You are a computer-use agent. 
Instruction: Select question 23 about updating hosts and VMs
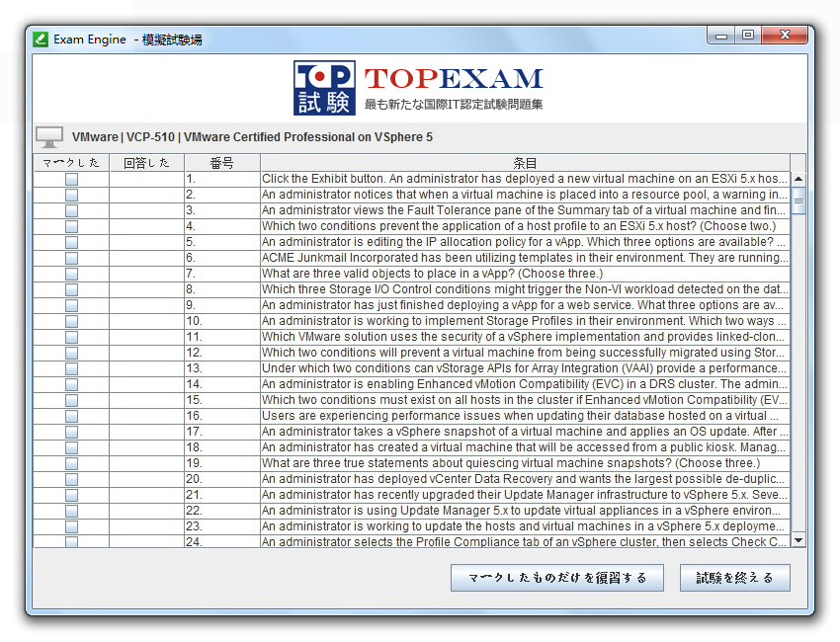pos(525,526)
